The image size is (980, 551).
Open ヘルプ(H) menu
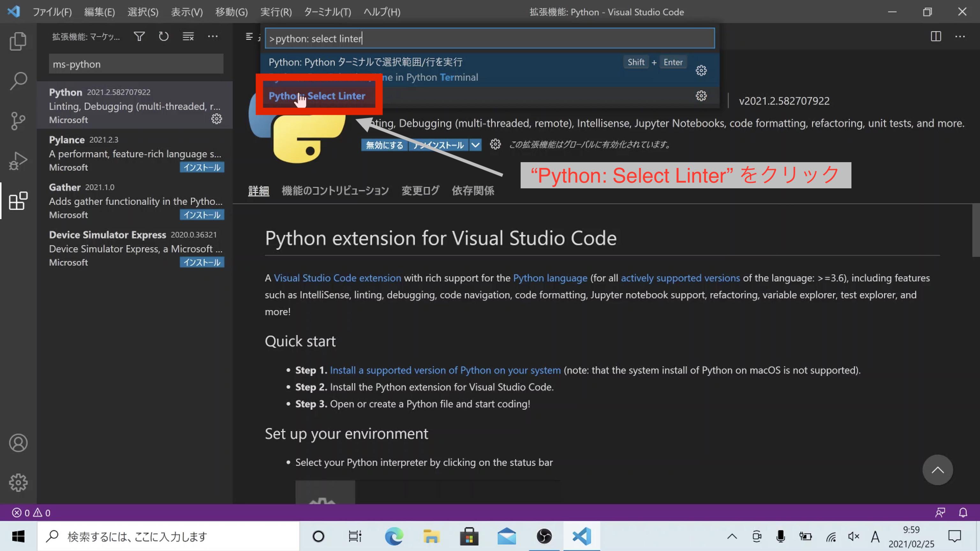click(382, 12)
